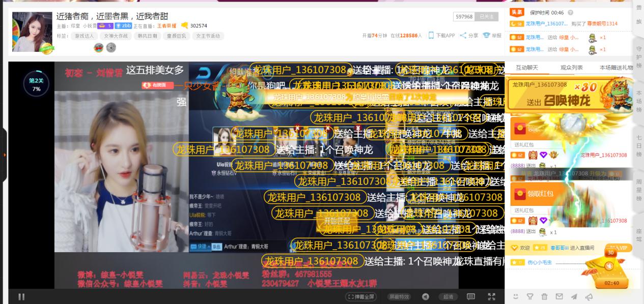Open 守护榜 guardian ranking side tab

(x=639, y=57)
